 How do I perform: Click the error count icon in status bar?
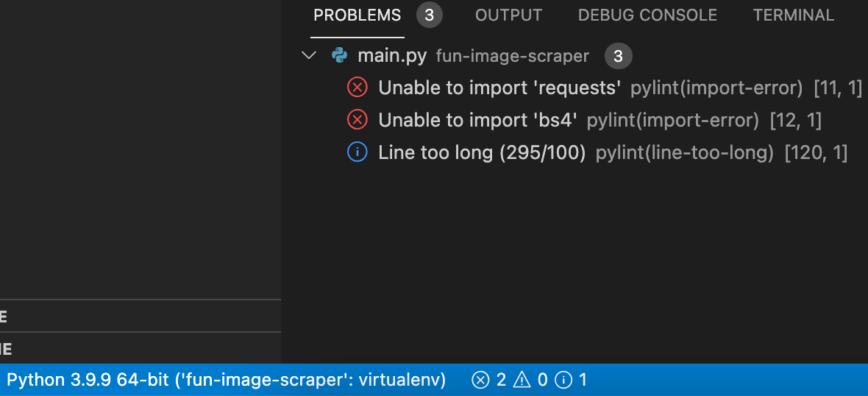480,380
